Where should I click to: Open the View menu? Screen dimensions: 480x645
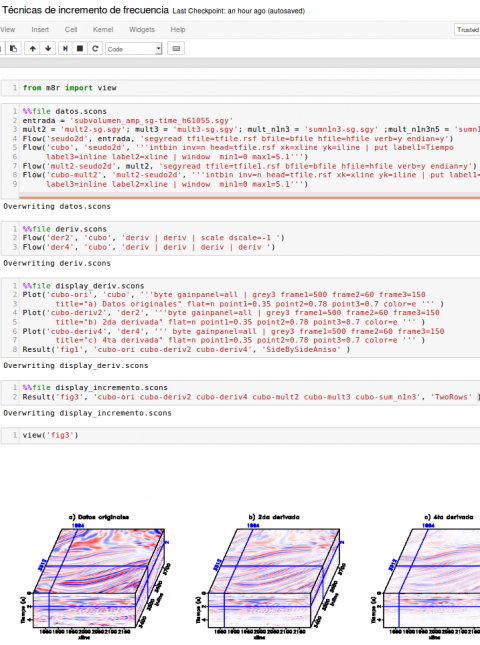click(x=7, y=30)
